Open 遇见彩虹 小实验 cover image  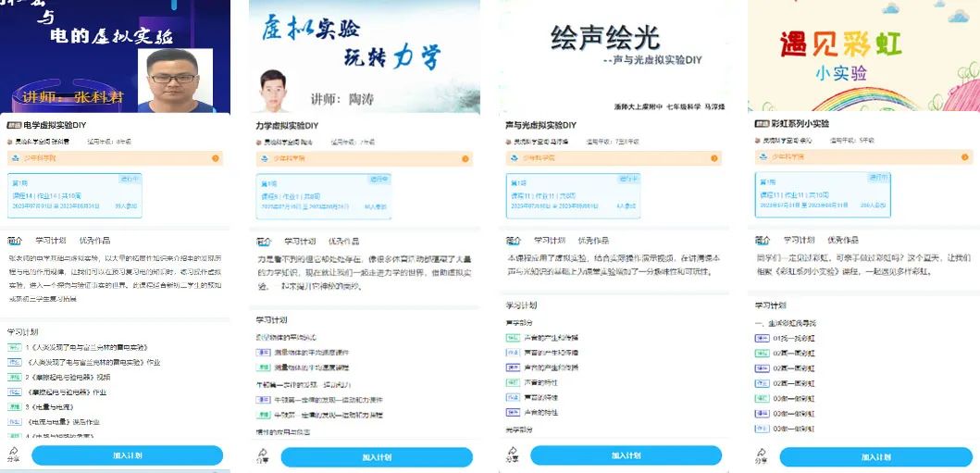pyautogui.click(x=863, y=56)
